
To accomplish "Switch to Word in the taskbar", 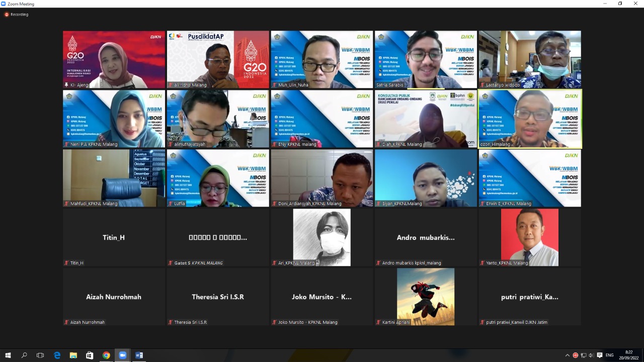I will point(139,355).
